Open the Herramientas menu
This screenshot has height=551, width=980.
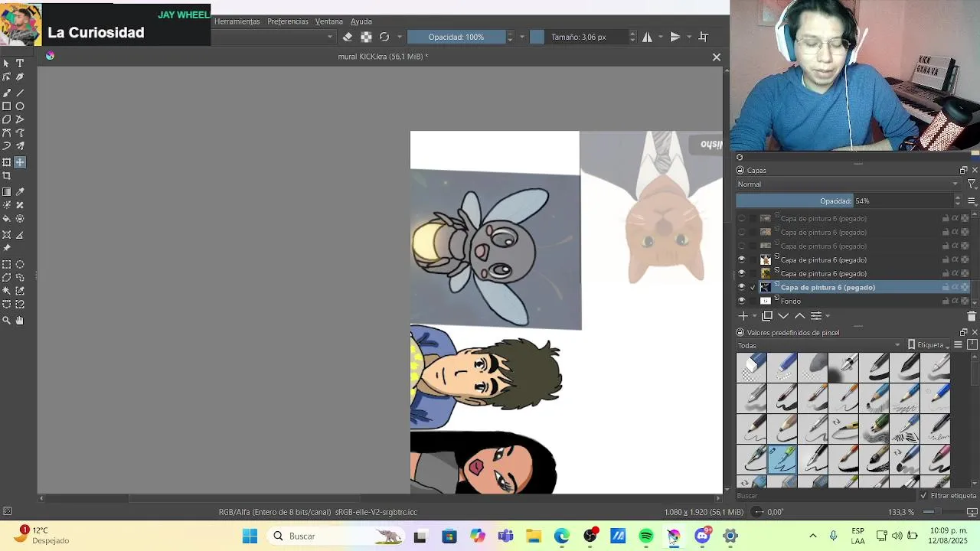click(237, 21)
